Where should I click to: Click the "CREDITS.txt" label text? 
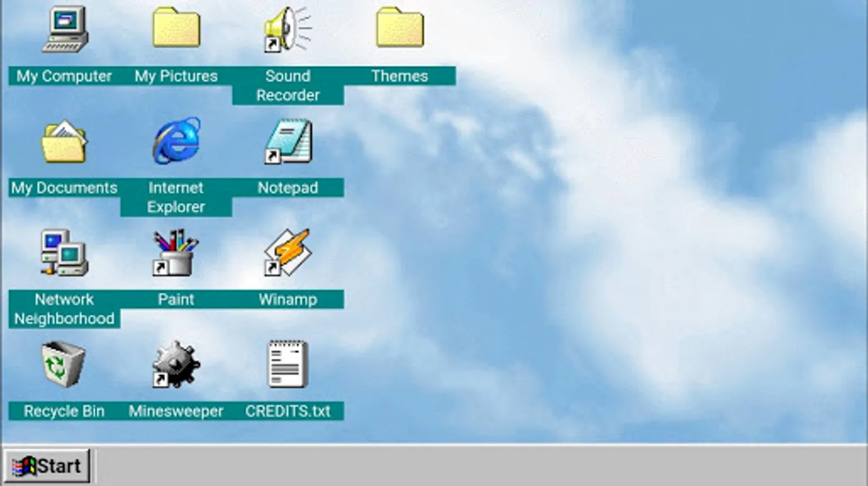[288, 411]
